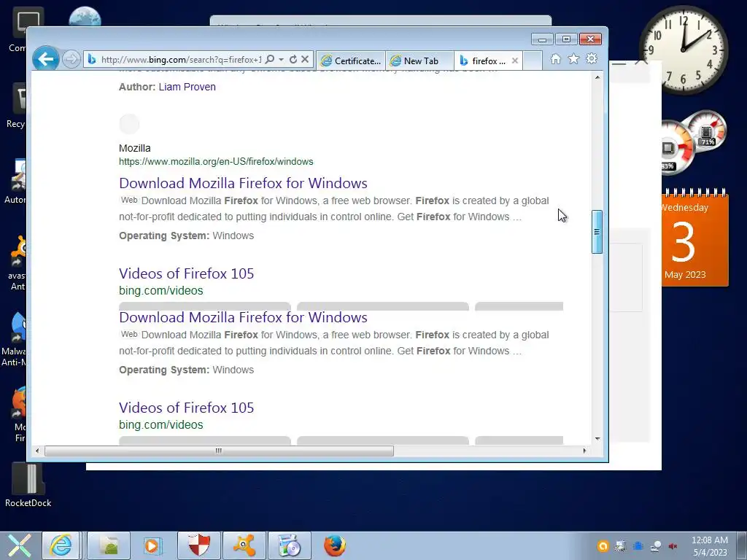Click the greyed forward navigation arrow

click(71, 60)
